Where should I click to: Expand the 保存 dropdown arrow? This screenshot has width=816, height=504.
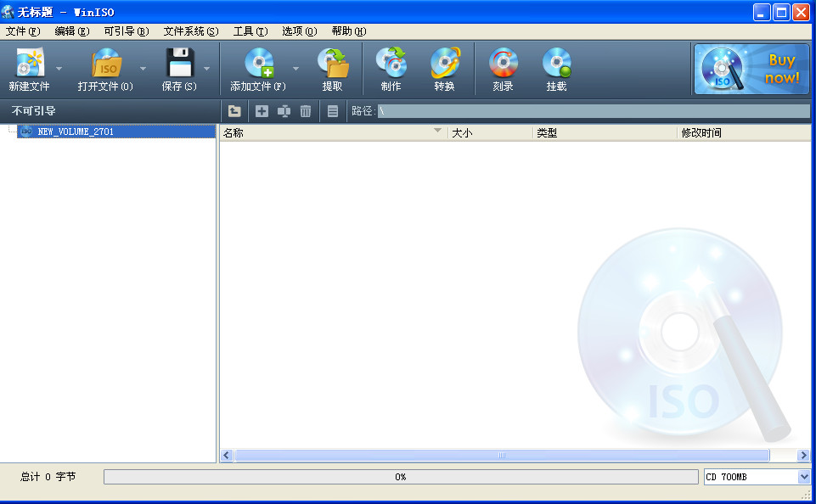[x=206, y=68]
